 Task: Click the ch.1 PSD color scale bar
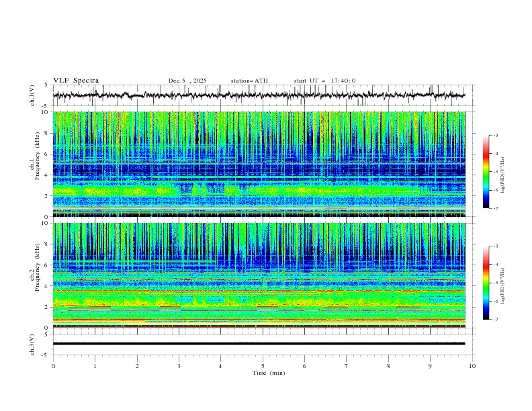[x=486, y=172]
